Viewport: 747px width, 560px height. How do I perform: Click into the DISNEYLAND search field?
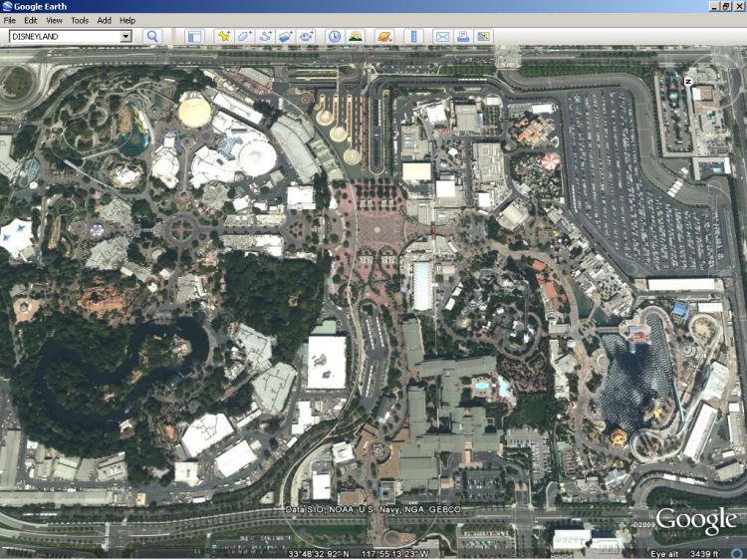click(x=65, y=36)
